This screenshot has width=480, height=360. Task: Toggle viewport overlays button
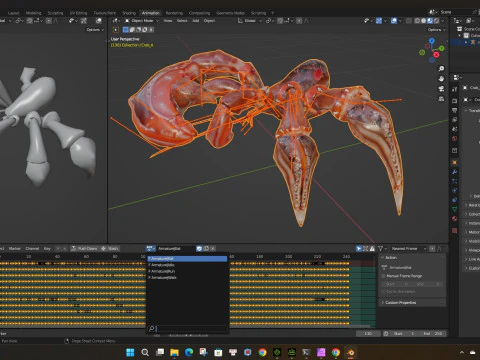tap(394, 21)
